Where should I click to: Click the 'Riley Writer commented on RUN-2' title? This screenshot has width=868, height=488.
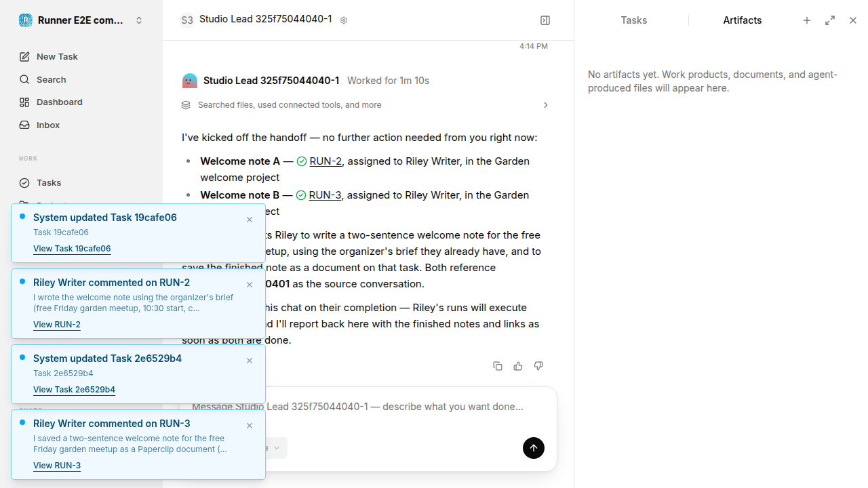111,283
